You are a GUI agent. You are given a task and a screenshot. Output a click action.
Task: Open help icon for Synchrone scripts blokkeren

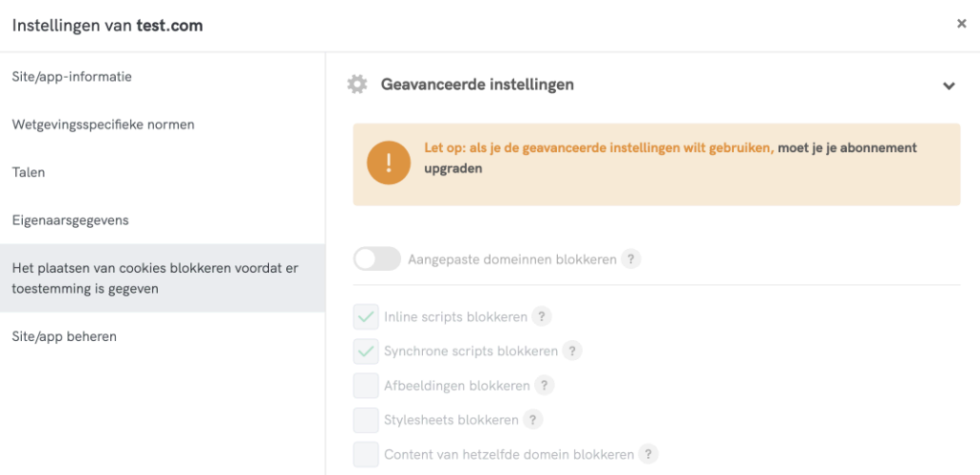(x=571, y=351)
